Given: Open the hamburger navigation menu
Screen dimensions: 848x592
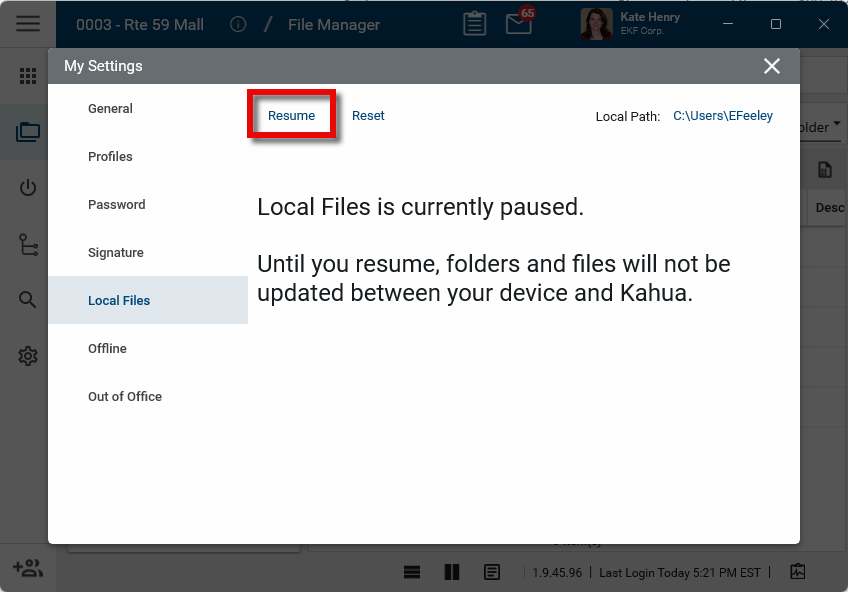Looking at the screenshot, I should [28, 24].
